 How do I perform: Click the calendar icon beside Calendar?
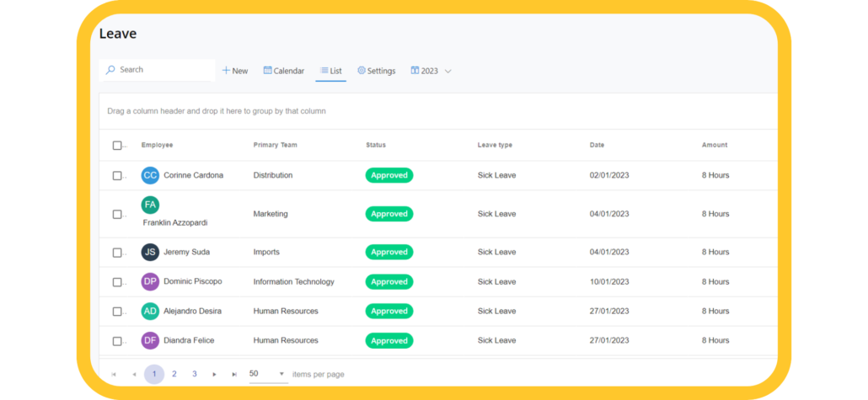[267, 70]
